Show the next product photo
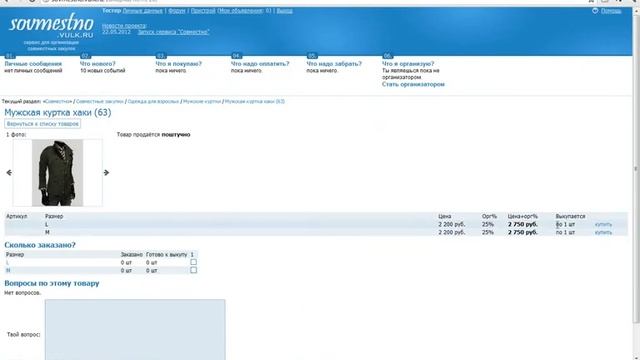This screenshot has height=360, width=640. (x=106, y=173)
